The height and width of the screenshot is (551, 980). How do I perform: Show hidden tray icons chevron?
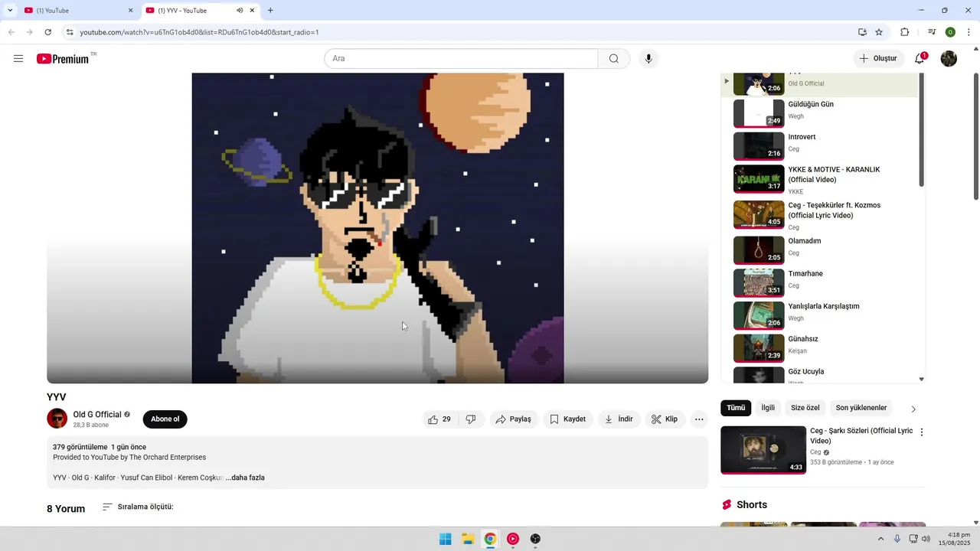click(880, 539)
